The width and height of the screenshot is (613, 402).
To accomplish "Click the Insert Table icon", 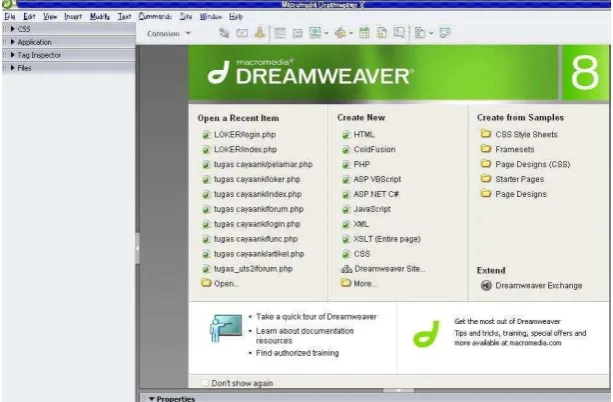I will point(280,33).
